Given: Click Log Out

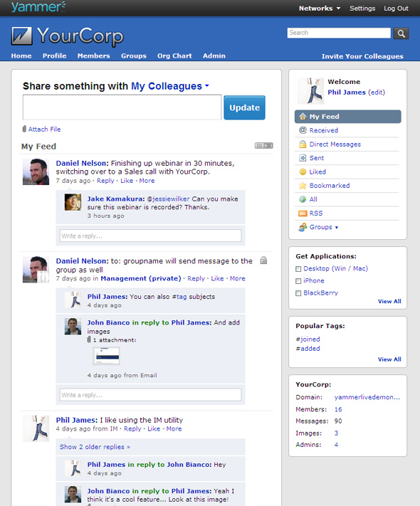Looking at the screenshot, I should [x=396, y=9].
